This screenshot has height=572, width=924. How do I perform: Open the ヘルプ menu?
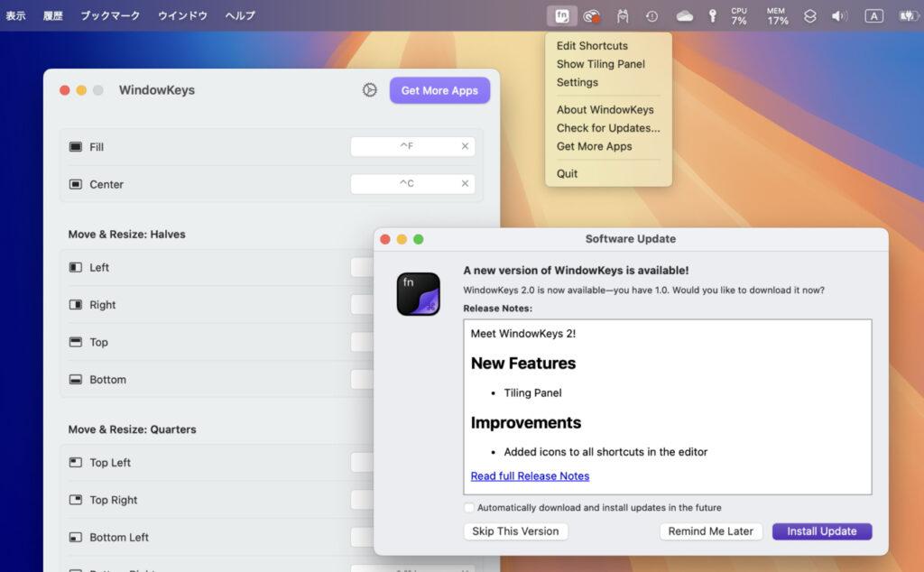click(238, 15)
